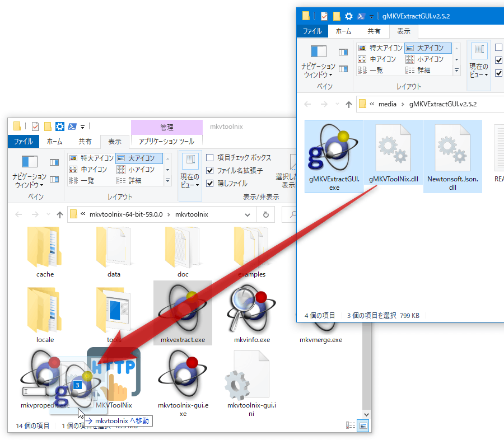Enable 項目チェック ボックス checkbox
The image size is (504, 440).
coord(209,157)
